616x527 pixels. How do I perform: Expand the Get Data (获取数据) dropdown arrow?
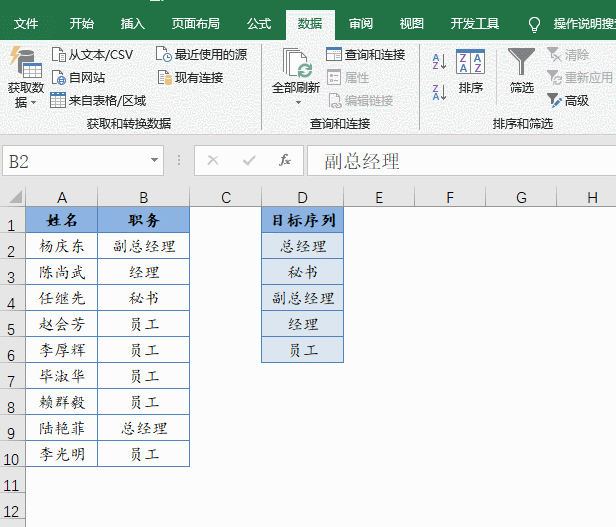33,103
